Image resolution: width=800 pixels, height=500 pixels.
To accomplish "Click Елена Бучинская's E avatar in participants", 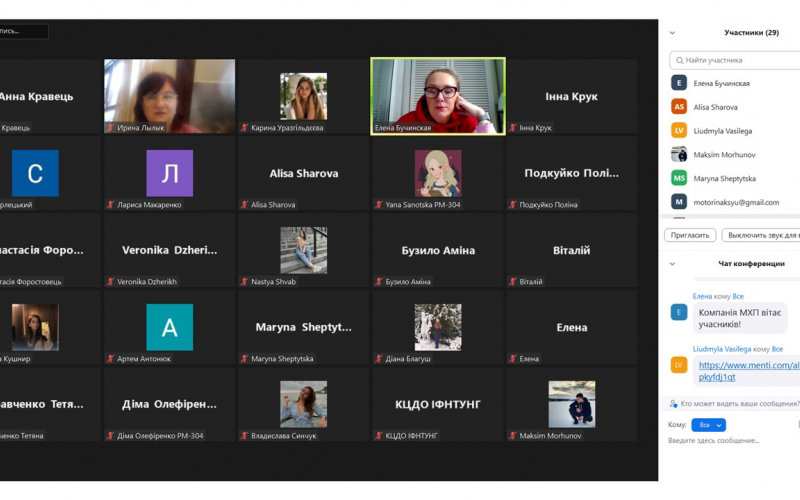I will point(679,83).
